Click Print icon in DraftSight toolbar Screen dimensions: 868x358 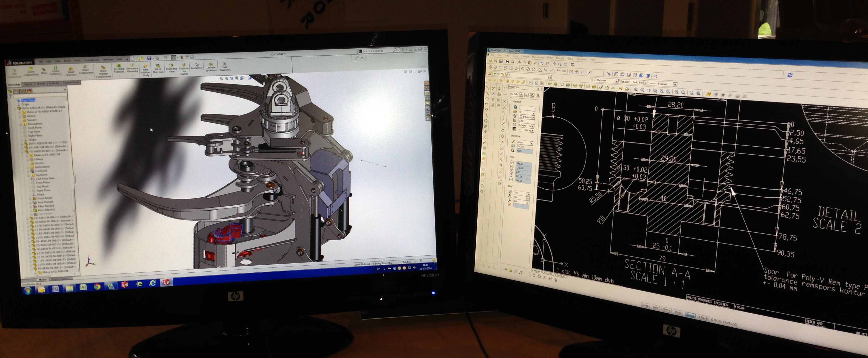click(507, 61)
